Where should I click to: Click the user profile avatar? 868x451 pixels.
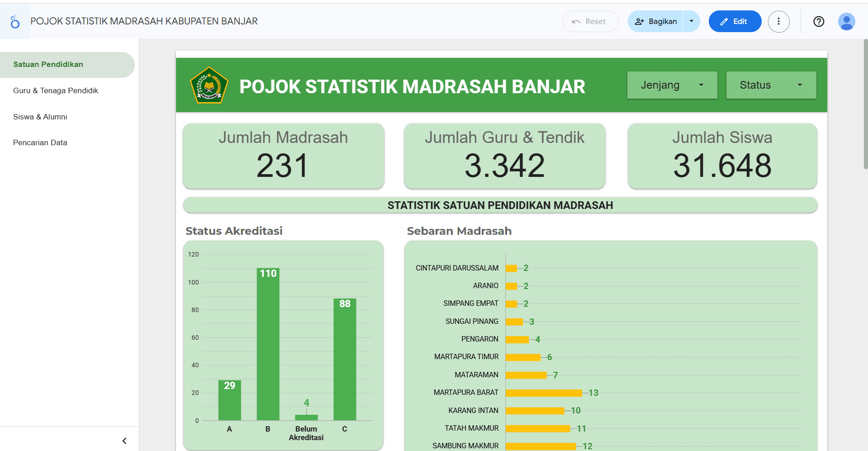[846, 21]
